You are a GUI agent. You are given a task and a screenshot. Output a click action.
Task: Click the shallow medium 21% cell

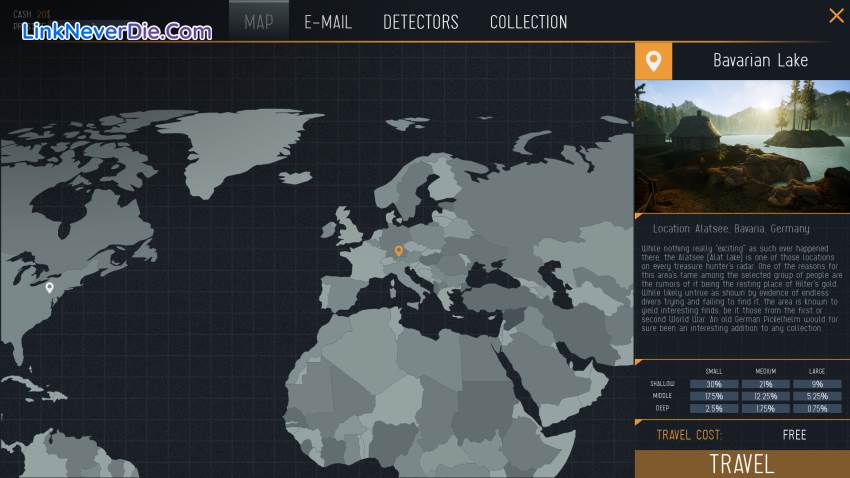(765, 384)
